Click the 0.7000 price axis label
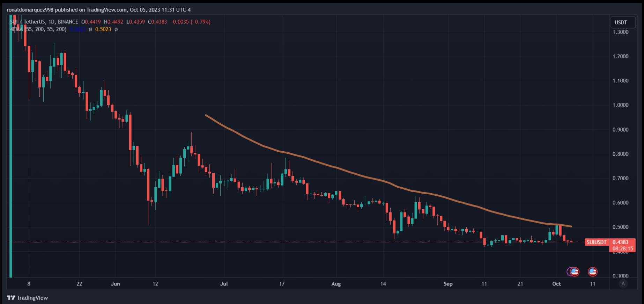644x304 pixels. pos(621,178)
